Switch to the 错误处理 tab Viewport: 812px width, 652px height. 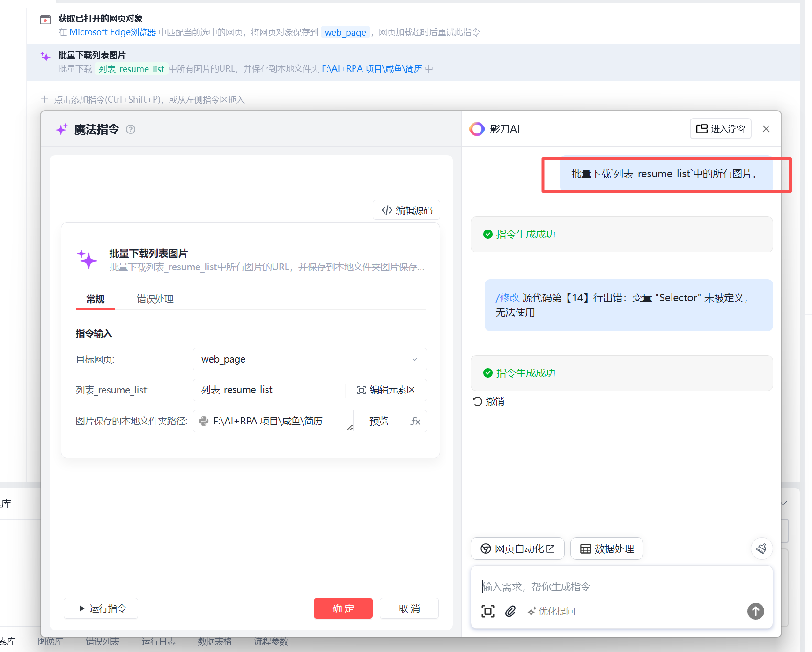[x=155, y=299]
